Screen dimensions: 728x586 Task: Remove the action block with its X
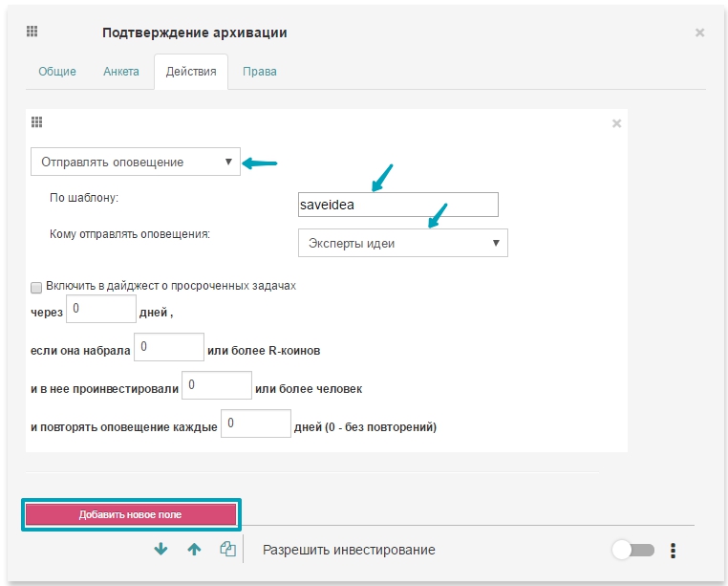[x=616, y=123]
